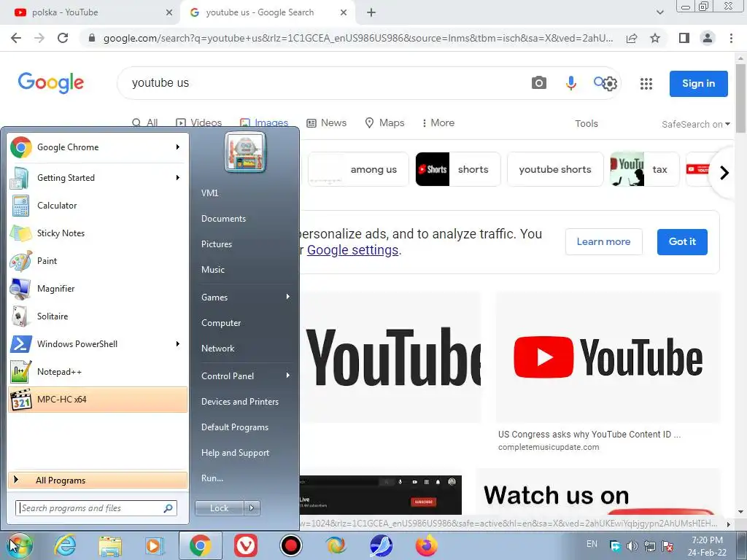The image size is (747, 560).
Task: Expand the Getting Started submenu arrow
Action: tap(178, 178)
